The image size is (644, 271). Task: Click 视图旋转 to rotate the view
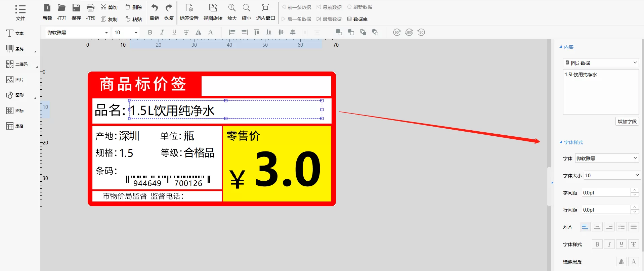point(213,12)
